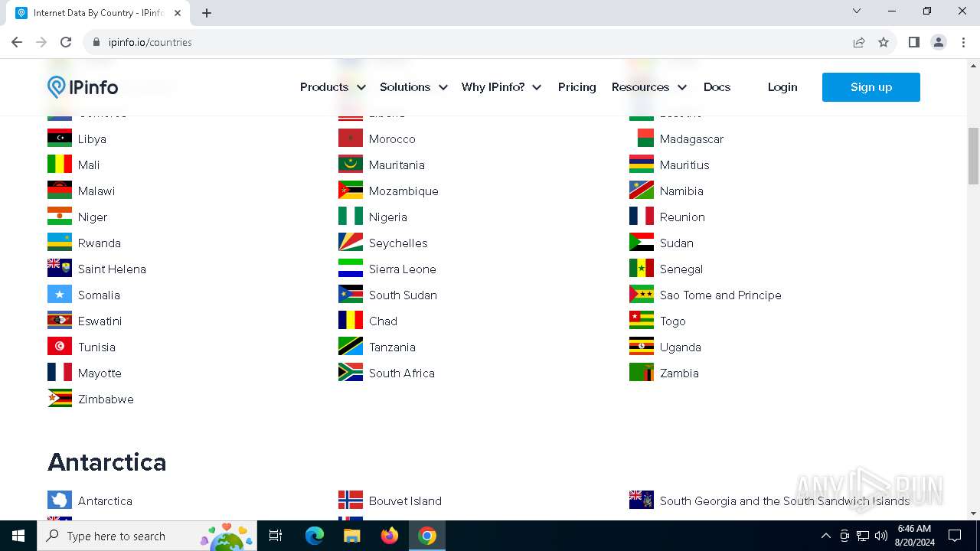Image resolution: width=980 pixels, height=551 pixels.
Task: Open the Mayotte country link
Action: click(100, 373)
